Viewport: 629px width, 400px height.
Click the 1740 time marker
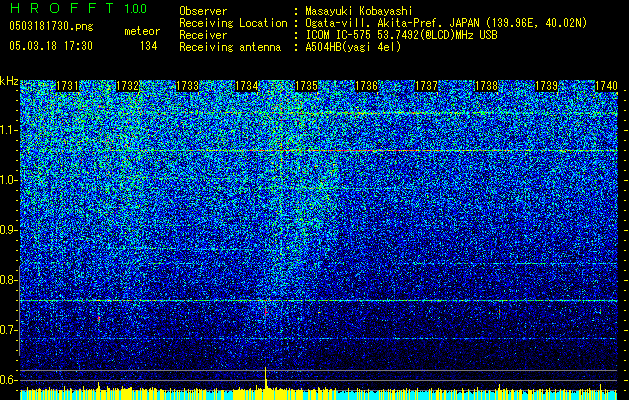pos(606,86)
